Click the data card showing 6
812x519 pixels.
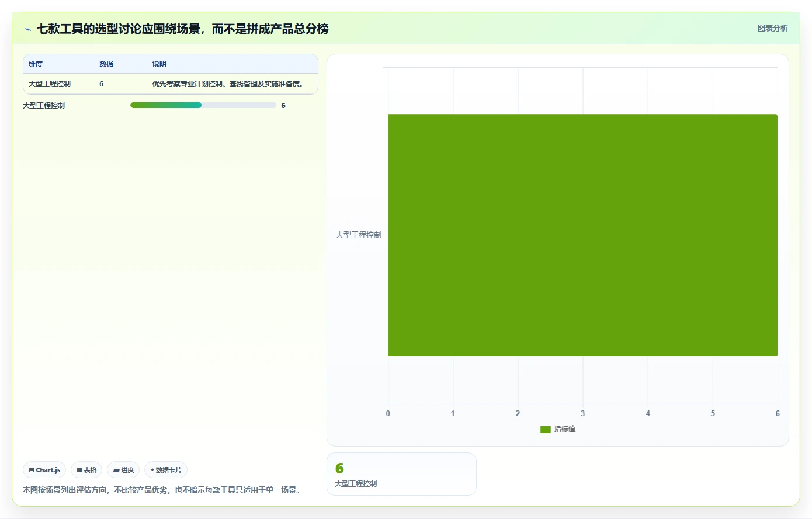pyautogui.click(x=401, y=474)
